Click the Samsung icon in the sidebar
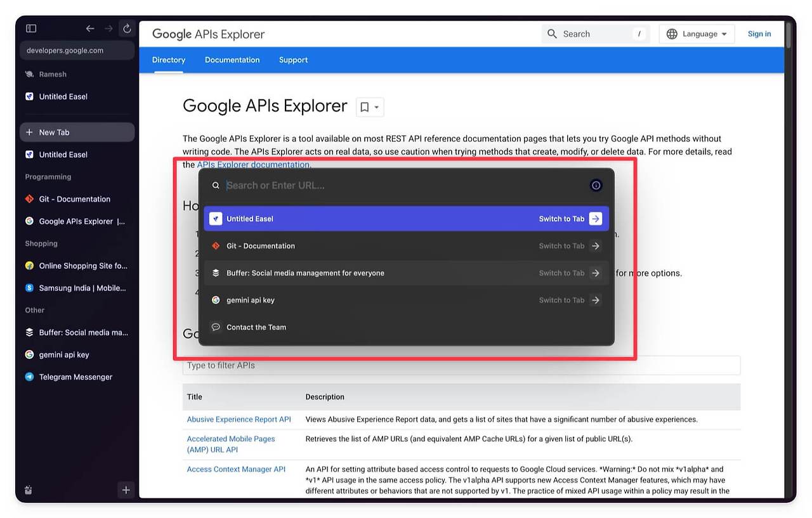 29,288
